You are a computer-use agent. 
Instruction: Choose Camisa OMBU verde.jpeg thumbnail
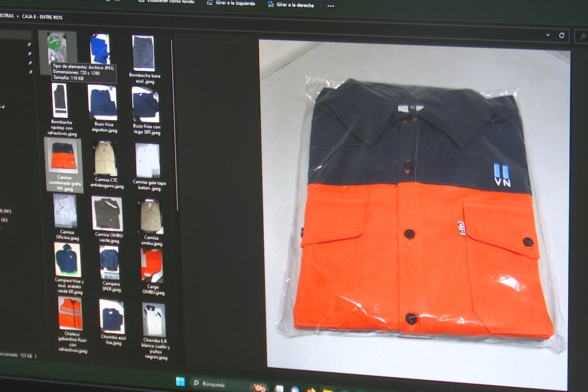pos(108,220)
